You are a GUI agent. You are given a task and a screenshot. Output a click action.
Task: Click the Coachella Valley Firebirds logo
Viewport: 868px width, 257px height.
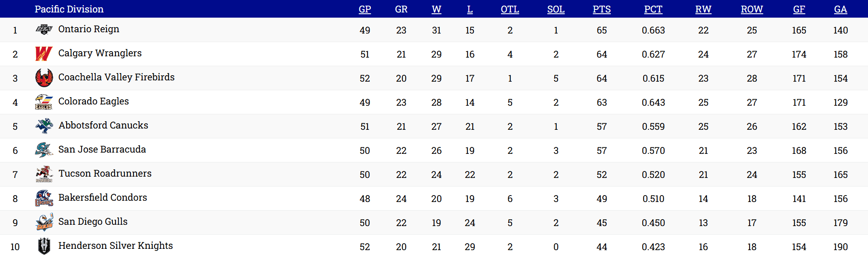44,78
